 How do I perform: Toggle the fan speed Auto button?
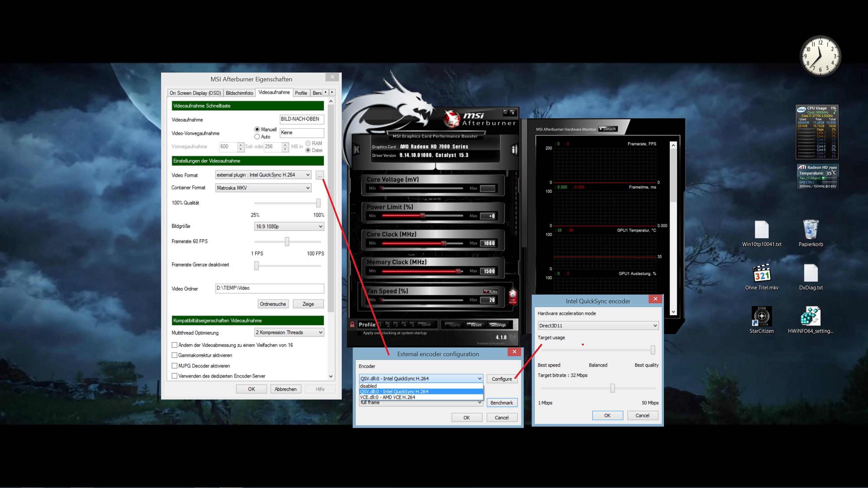tap(490, 291)
